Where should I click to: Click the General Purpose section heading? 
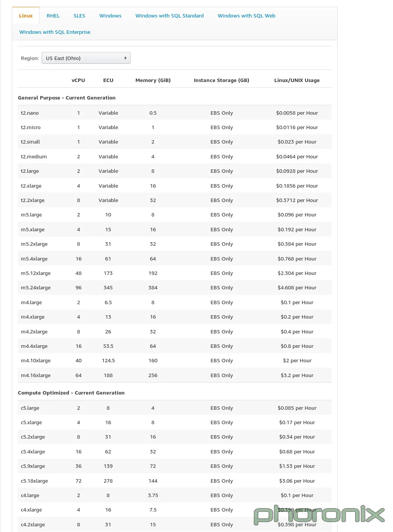coord(66,98)
